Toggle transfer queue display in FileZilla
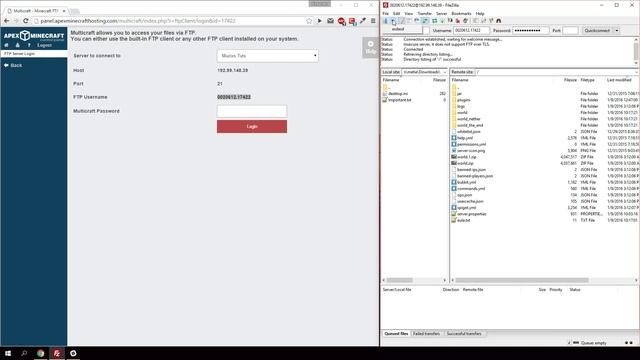This screenshot has width=640, height=360. tap(425, 20)
